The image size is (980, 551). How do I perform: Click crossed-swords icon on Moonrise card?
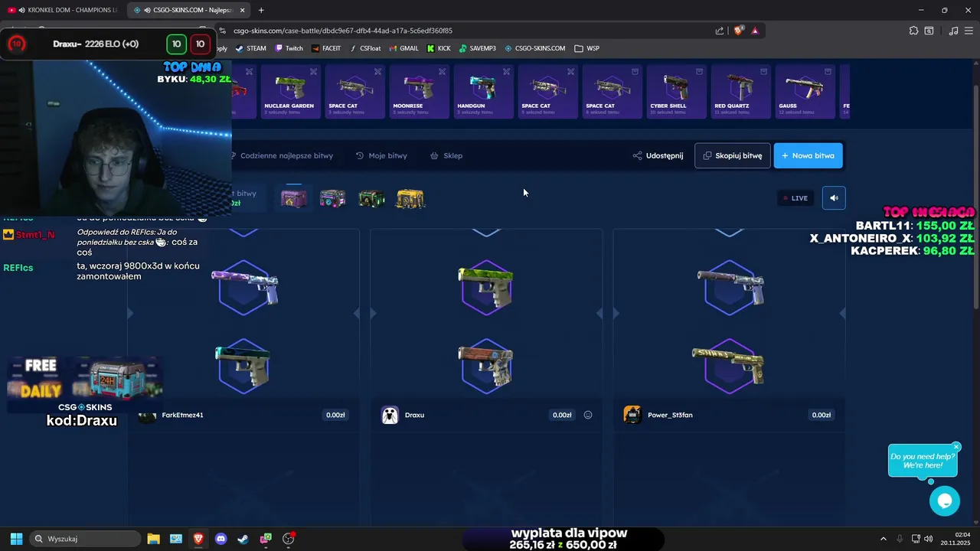pos(442,71)
